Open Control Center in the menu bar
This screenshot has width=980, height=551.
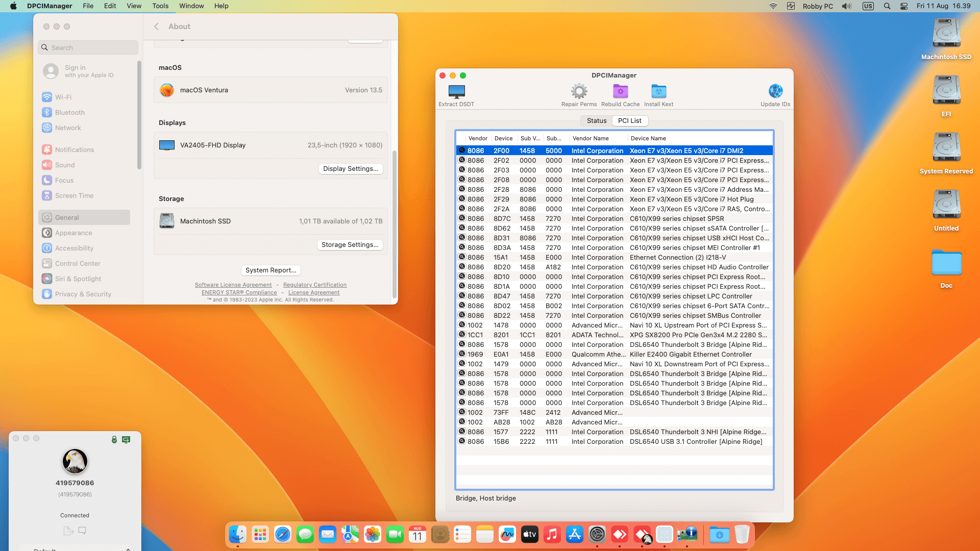pos(904,6)
